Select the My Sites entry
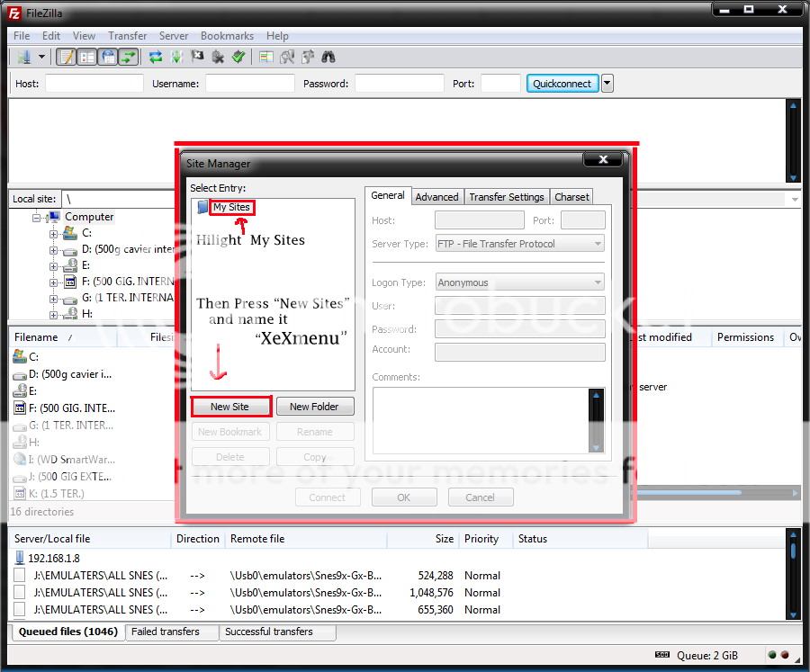This screenshot has width=810, height=672. point(231,207)
